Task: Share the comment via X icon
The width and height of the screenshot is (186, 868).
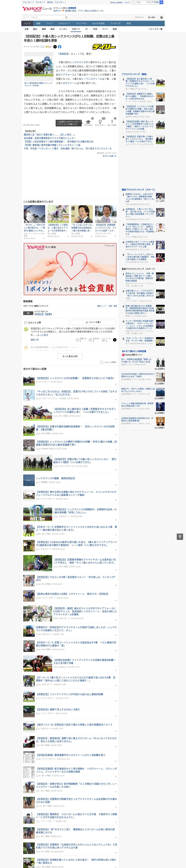Action: pos(115,340)
